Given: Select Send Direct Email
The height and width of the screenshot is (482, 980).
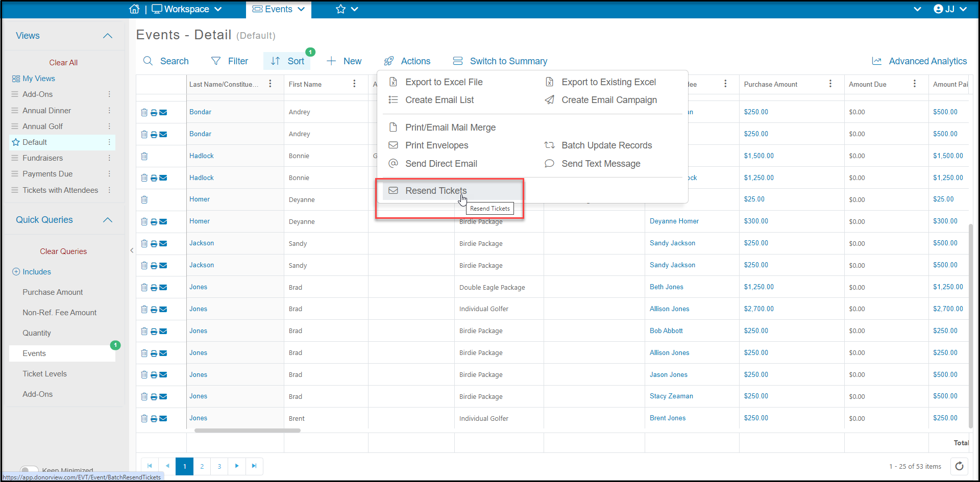Looking at the screenshot, I should point(433,164).
